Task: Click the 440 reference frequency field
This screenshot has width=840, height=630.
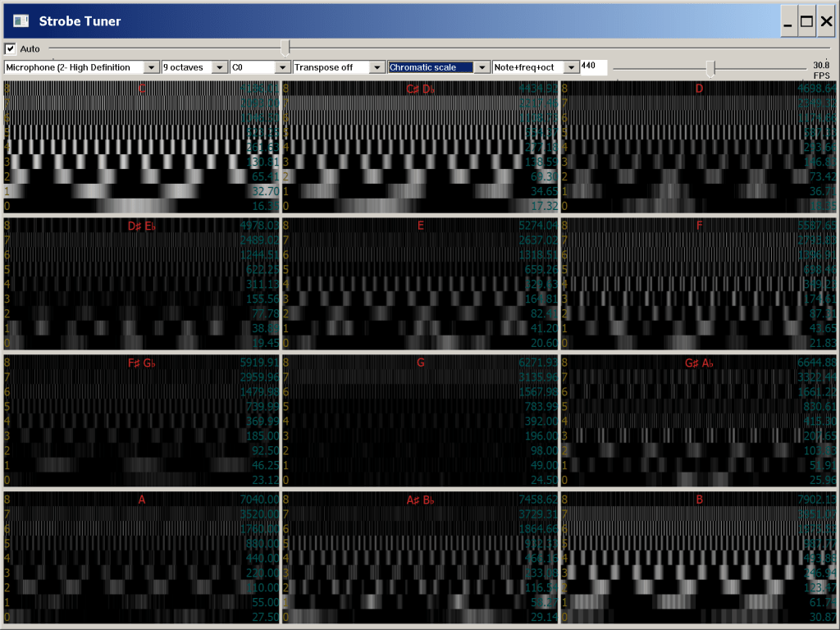Action: pyautogui.click(x=593, y=66)
